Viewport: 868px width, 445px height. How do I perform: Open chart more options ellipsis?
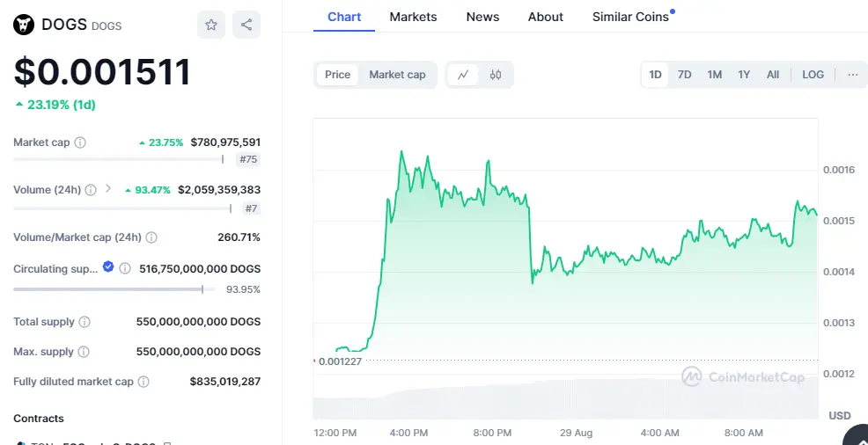853,75
